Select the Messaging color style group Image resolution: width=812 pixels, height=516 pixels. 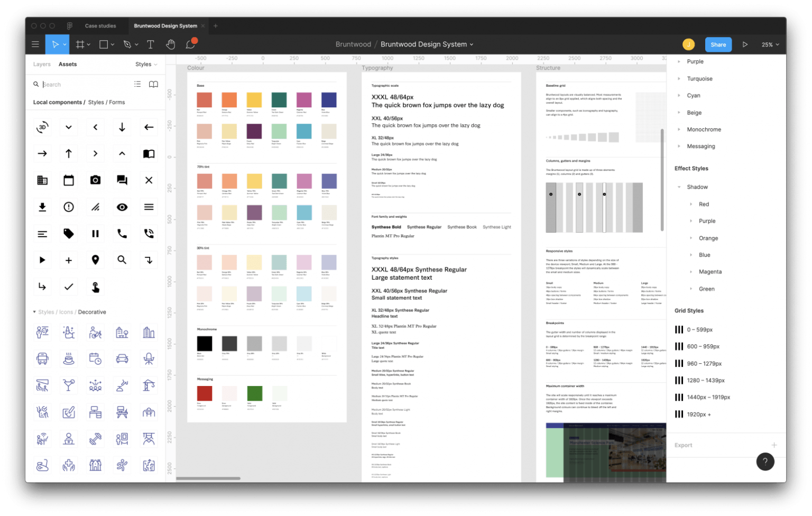pos(700,146)
